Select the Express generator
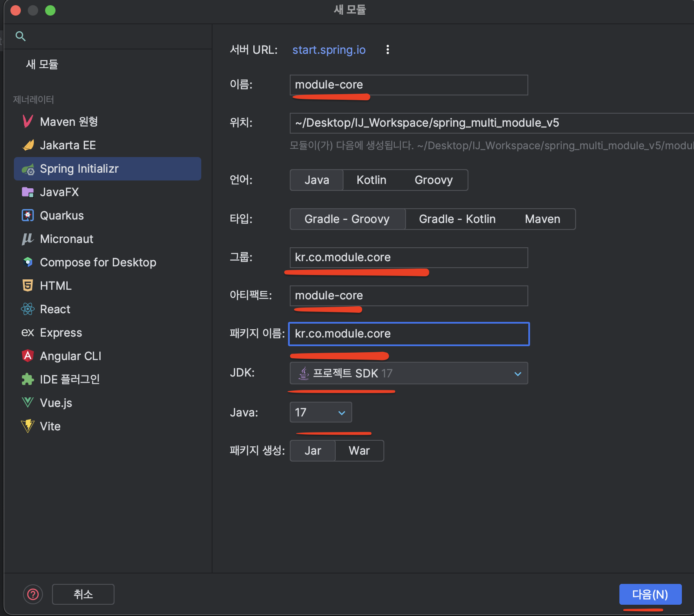The height and width of the screenshot is (616, 694). click(108, 332)
